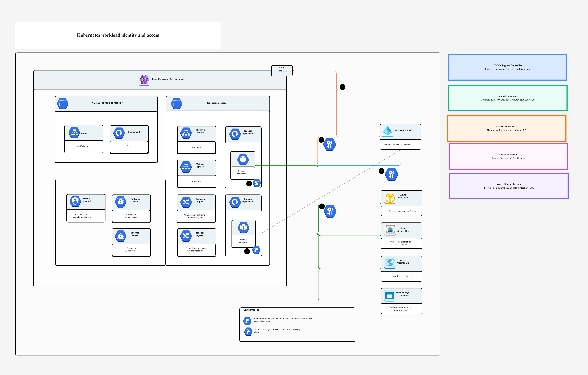Click the blue NGINX Ingress Controller note
Image resolution: width=588 pixels, height=375 pixels.
pos(507,67)
